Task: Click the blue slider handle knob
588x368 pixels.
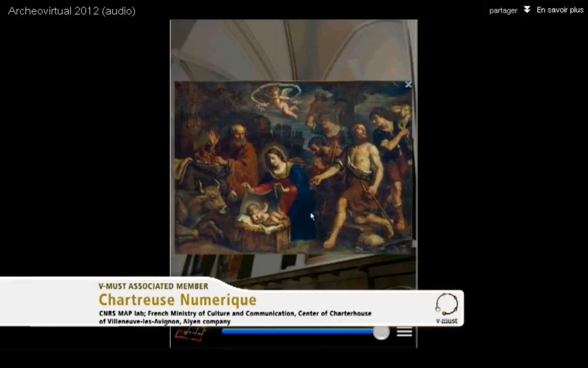Action: click(x=381, y=332)
